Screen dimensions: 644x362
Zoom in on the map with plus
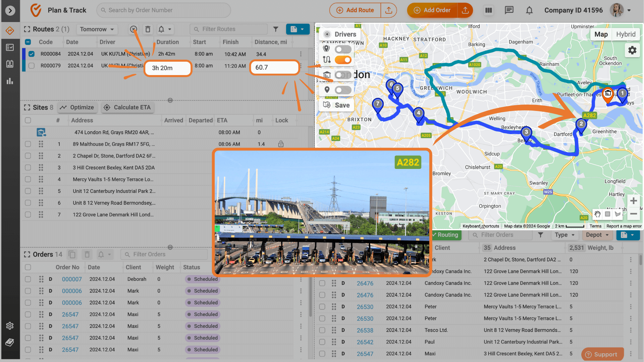(x=633, y=201)
